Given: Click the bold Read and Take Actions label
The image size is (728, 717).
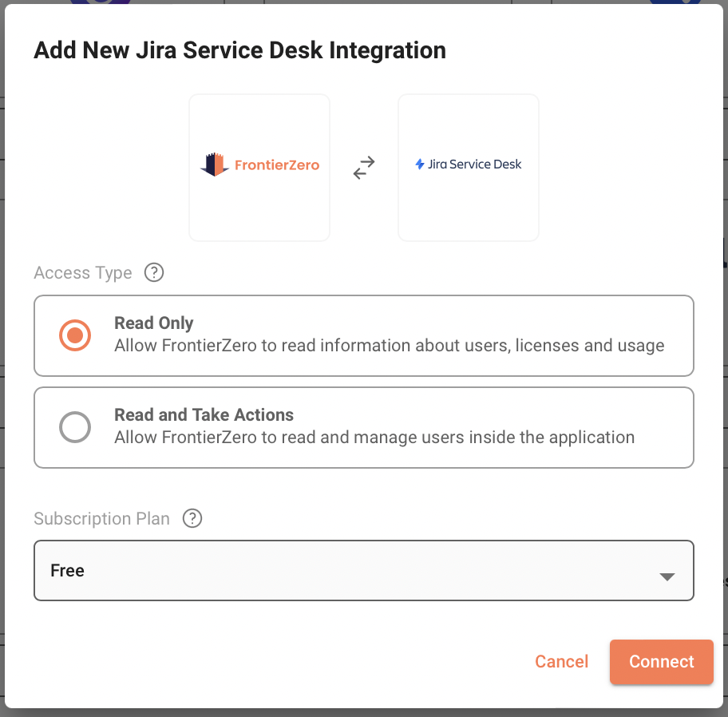Looking at the screenshot, I should [x=204, y=415].
